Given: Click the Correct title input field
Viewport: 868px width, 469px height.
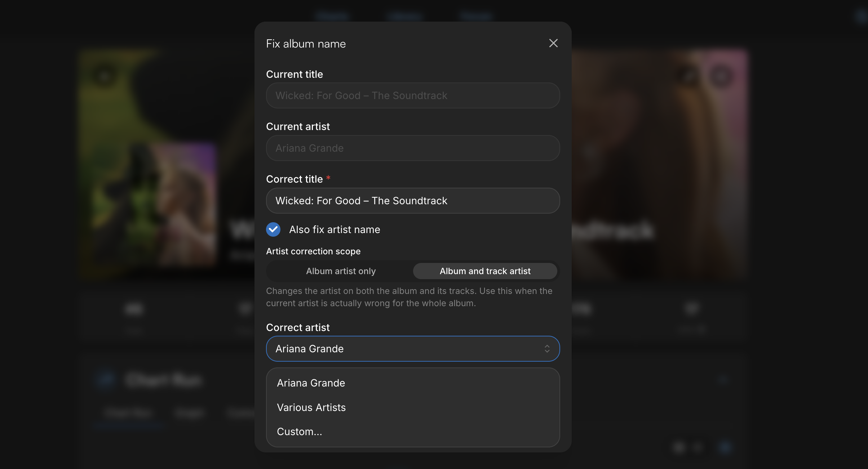Looking at the screenshot, I should 413,201.
